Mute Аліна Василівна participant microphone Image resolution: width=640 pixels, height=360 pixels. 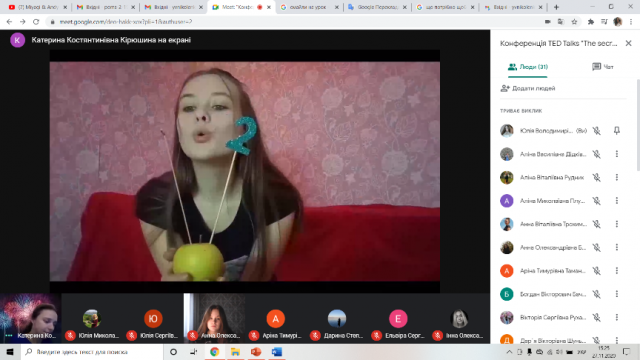pos(597,154)
